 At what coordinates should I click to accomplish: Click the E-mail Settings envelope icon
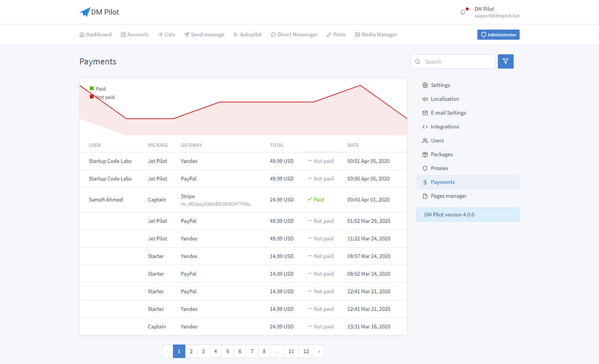tap(425, 113)
